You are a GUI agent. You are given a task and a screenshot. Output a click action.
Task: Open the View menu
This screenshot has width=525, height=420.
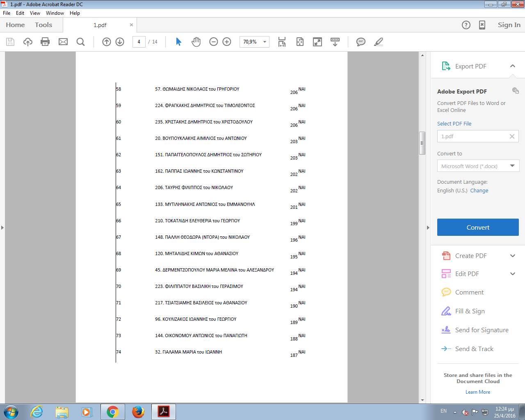click(35, 13)
